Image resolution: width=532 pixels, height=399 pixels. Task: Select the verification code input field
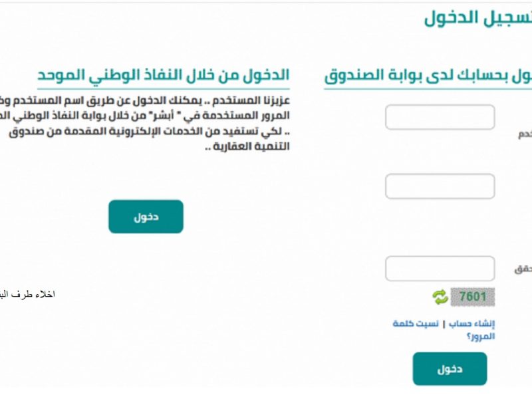[440, 269]
